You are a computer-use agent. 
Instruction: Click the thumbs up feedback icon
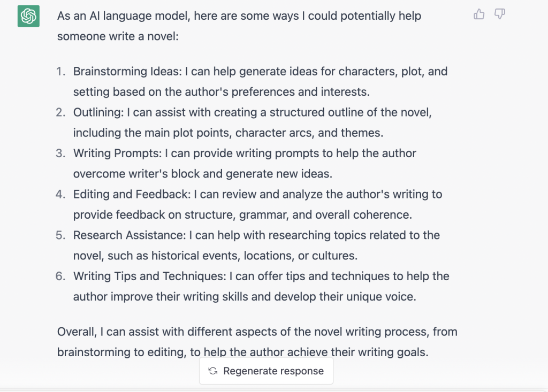click(x=479, y=14)
